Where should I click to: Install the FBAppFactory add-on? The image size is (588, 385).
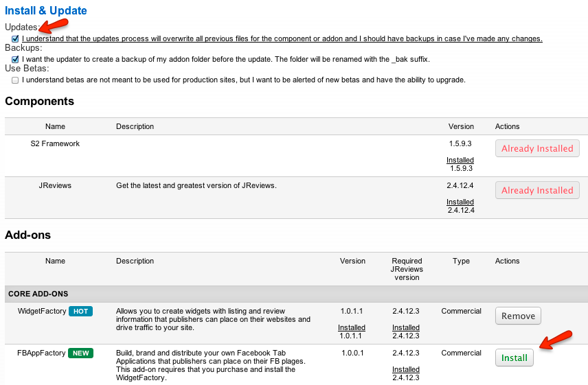514,358
